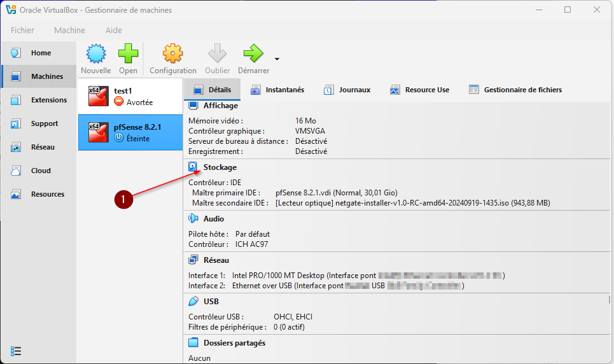The image size is (614, 364).
Task: Toggle the sidebar list icon at bottom-left
Action: [x=17, y=351]
